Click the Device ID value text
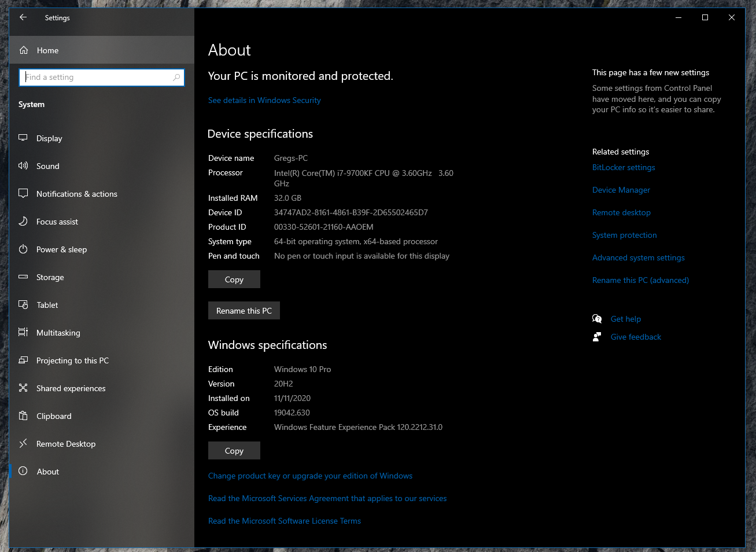 coord(351,212)
